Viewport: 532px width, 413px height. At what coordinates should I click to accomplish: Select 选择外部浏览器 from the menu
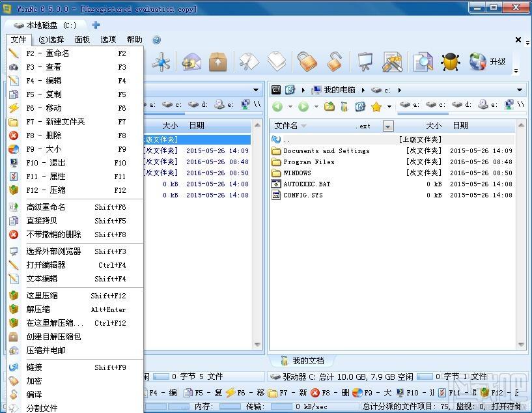click(x=75, y=251)
